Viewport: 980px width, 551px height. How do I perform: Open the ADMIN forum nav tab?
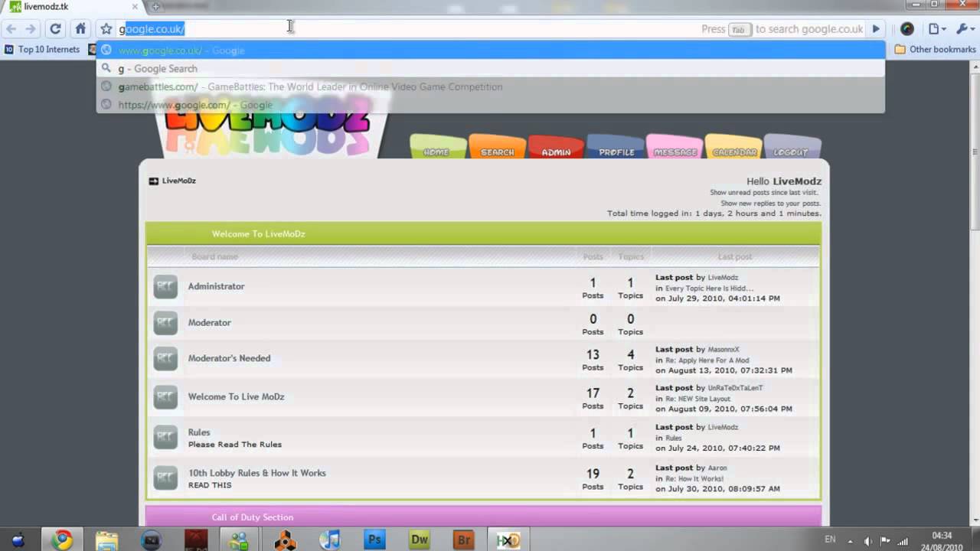click(556, 147)
